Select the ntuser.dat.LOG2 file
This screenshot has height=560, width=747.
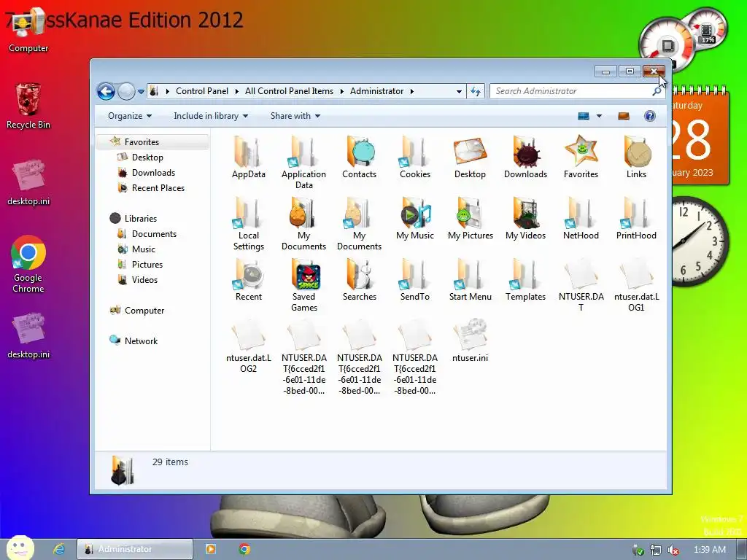(x=248, y=346)
